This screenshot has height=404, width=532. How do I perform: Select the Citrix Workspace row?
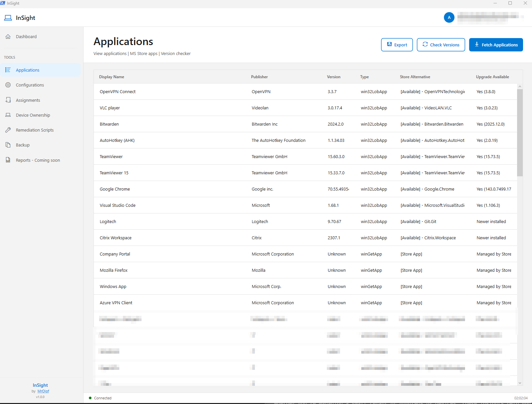click(305, 238)
